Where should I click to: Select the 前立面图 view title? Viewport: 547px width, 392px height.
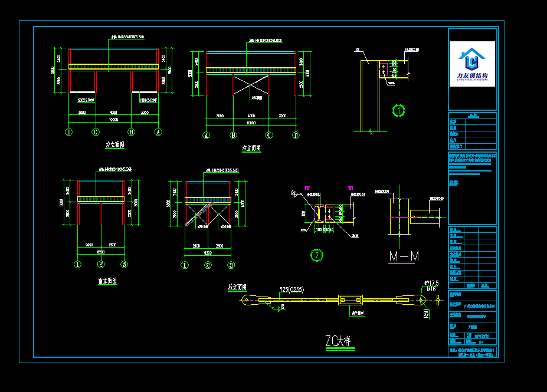pyautogui.click(x=107, y=282)
